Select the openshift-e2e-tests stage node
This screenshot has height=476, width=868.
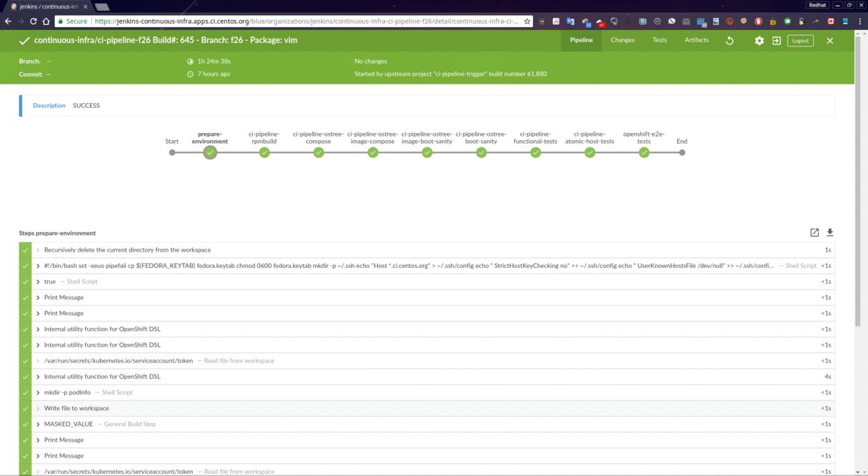(644, 152)
